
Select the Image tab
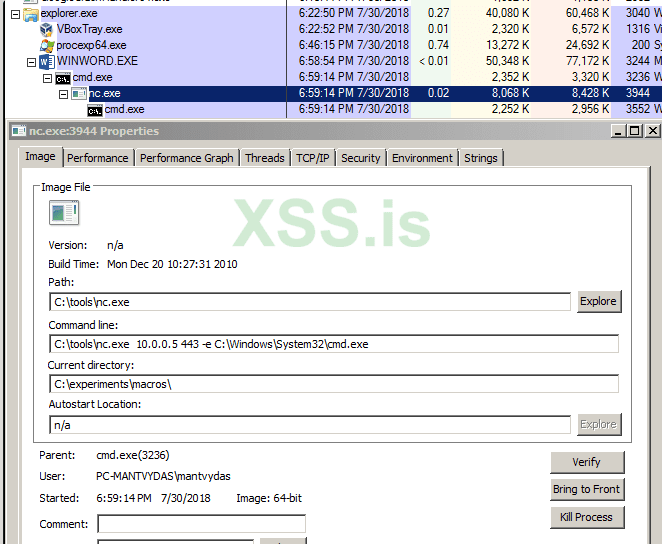pos(41,157)
